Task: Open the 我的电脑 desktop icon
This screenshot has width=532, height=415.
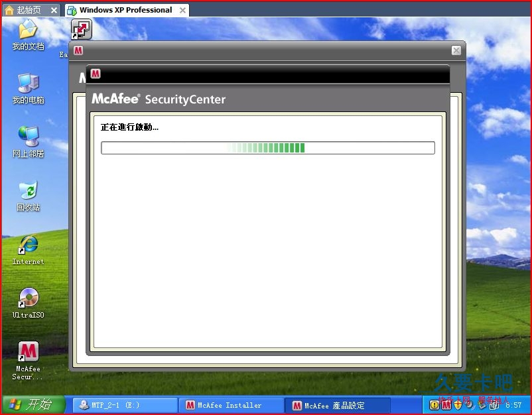Action: coord(28,89)
